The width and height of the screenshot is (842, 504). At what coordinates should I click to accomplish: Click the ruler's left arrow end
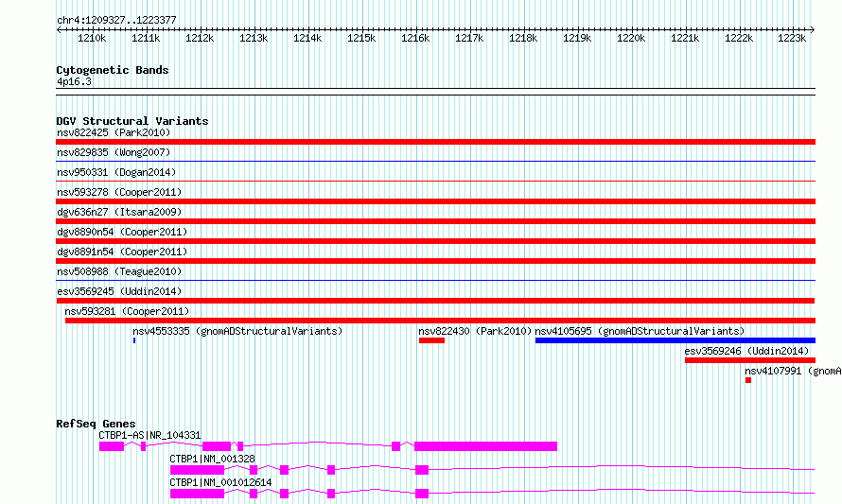(x=59, y=30)
